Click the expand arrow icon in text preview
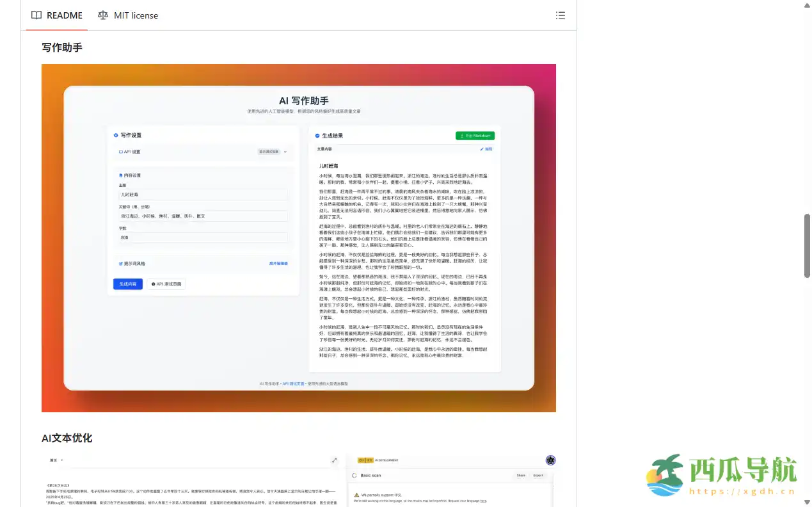The width and height of the screenshot is (812, 507). pyautogui.click(x=334, y=460)
